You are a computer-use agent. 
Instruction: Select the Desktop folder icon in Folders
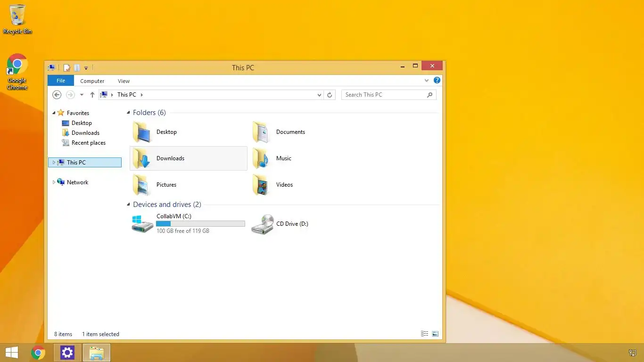pos(141,132)
